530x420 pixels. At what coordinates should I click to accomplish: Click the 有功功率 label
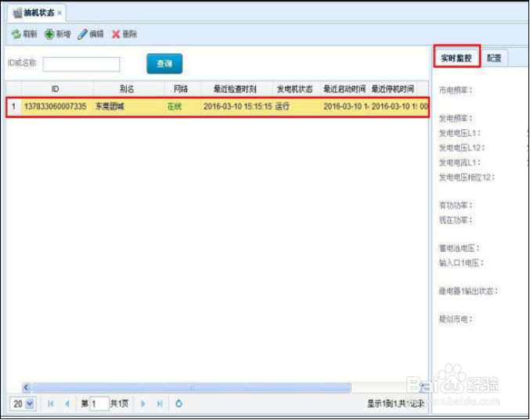coord(456,205)
